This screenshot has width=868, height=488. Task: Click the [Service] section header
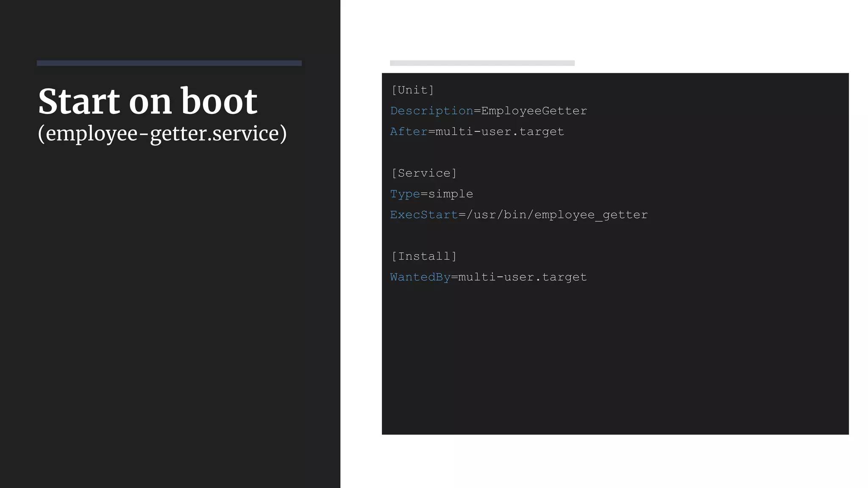click(x=424, y=173)
